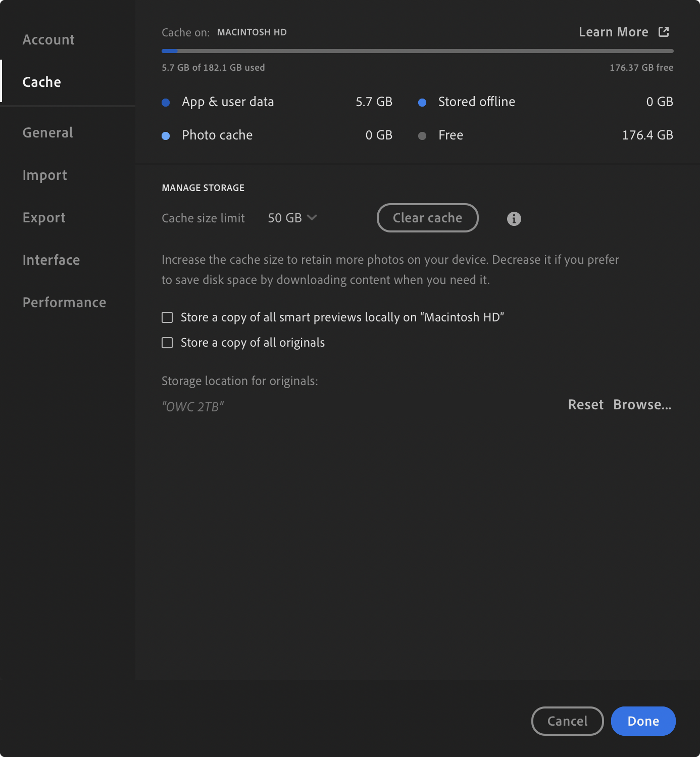
Task: Click the "176.4 GB" Free value
Action: [x=647, y=135]
